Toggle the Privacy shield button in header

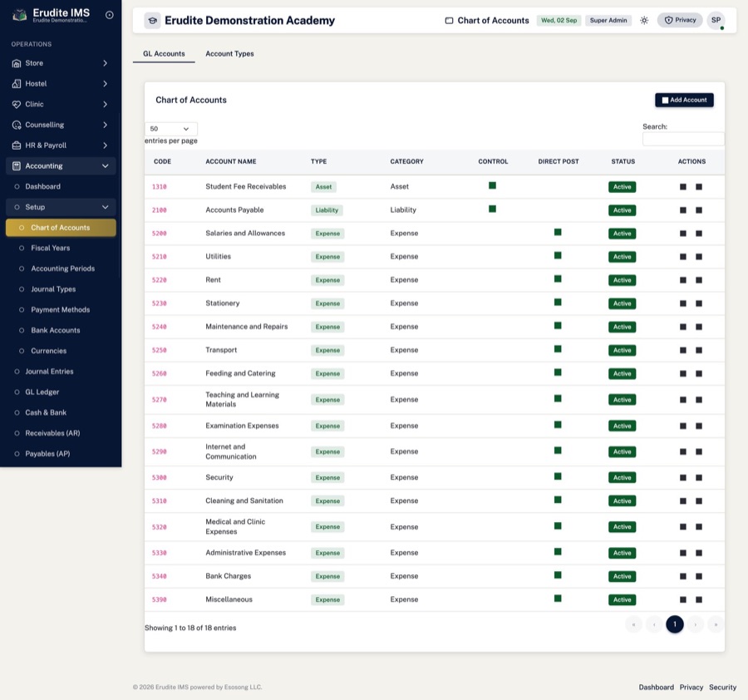point(680,21)
